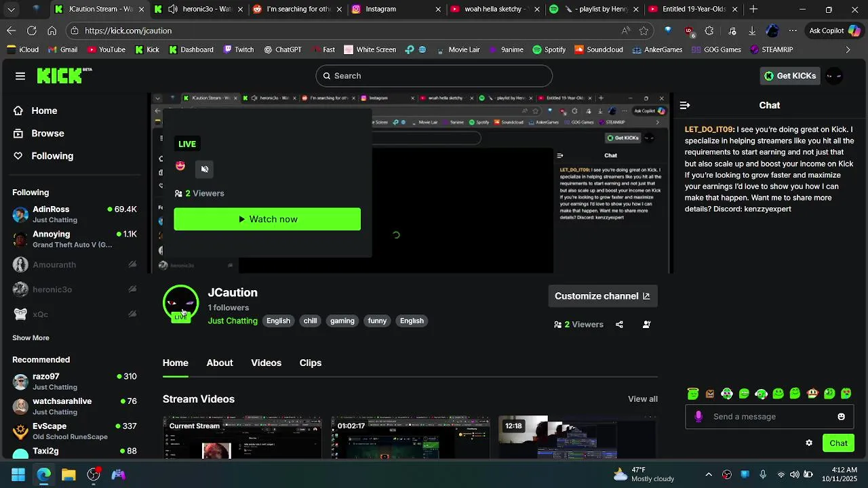
Task: Open the 01:02:17 video thumbnail
Action: coord(410,438)
